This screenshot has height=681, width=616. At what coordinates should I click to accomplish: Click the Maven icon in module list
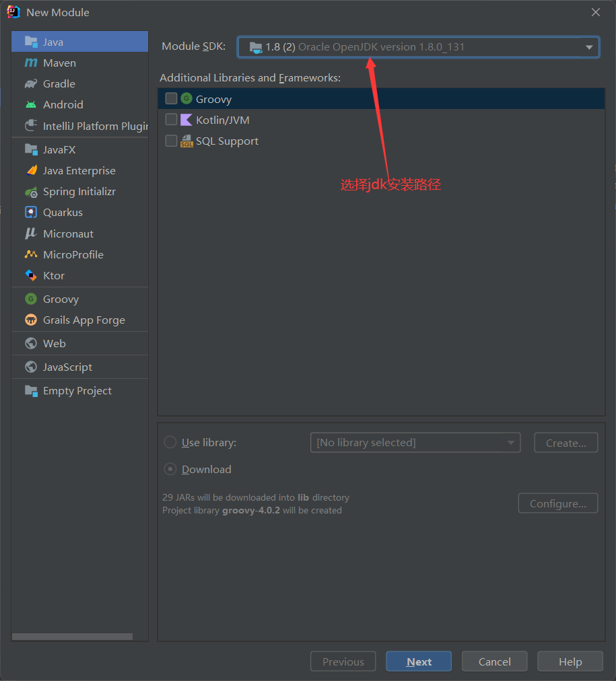coord(31,63)
